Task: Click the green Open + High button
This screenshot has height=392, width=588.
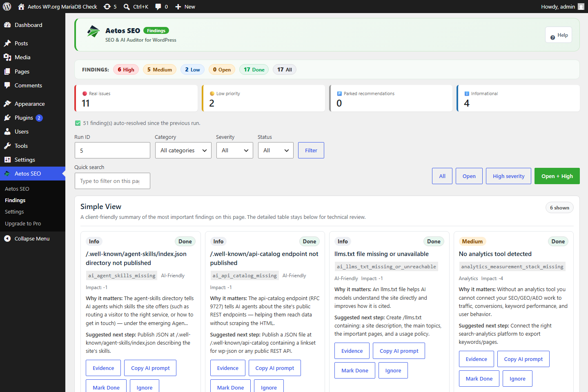Action: pyautogui.click(x=557, y=176)
